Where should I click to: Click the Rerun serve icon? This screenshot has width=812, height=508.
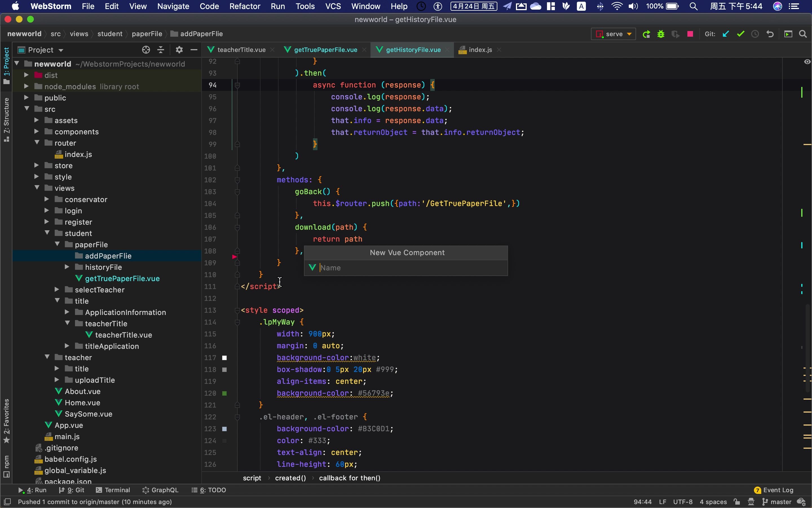click(x=646, y=34)
